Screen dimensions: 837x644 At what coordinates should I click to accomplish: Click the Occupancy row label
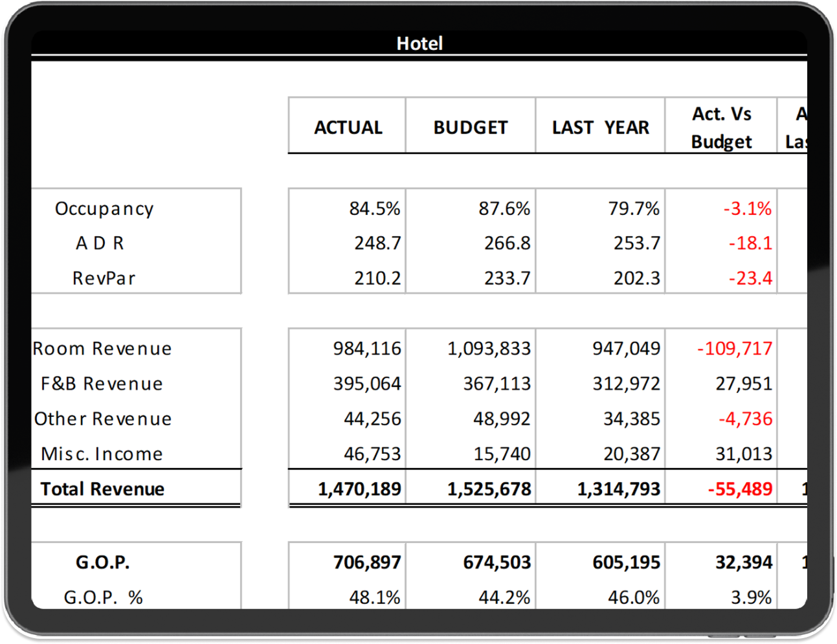tap(104, 208)
